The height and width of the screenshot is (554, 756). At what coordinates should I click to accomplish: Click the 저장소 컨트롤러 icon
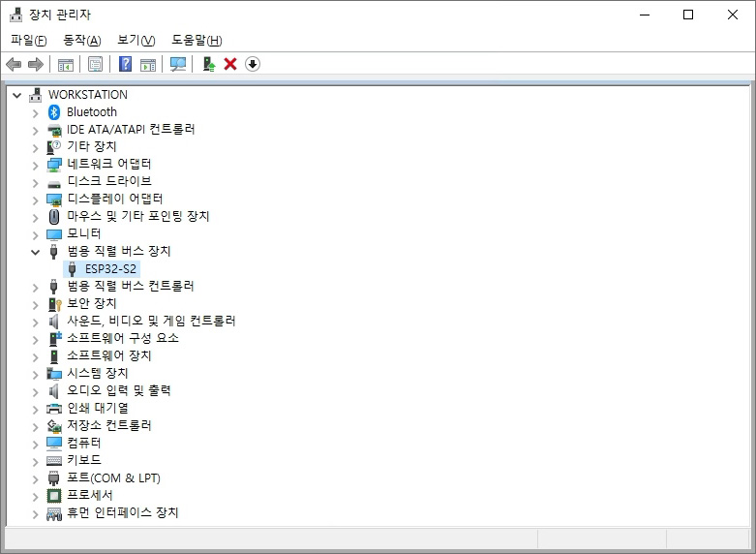54,426
